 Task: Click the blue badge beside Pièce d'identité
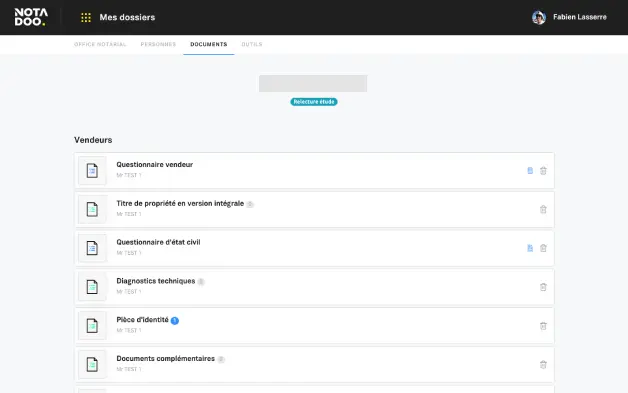[x=175, y=320]
